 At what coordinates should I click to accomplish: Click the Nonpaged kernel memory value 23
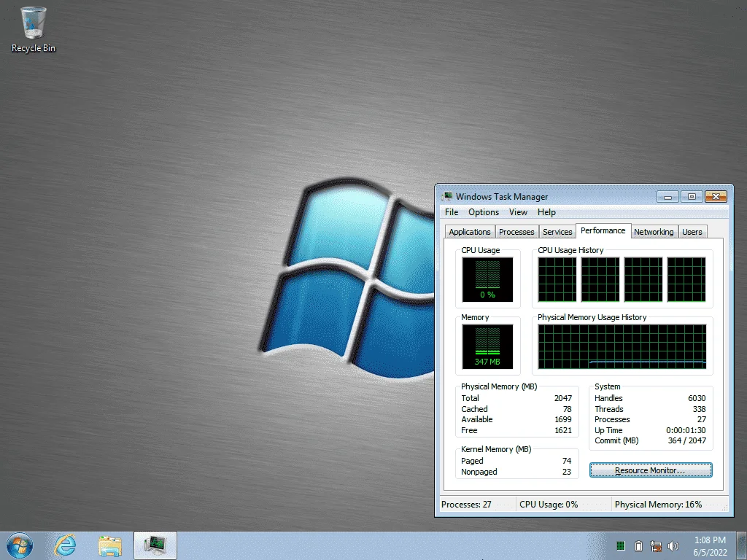coord(566,472)
